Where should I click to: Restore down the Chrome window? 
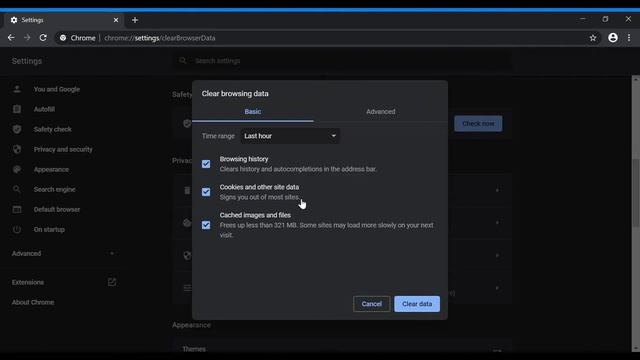[x=605, y=19]
